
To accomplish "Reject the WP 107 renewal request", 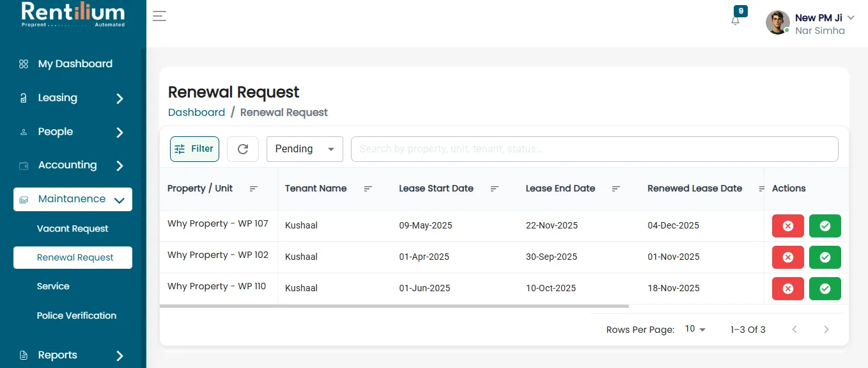I will pos(788,226).
